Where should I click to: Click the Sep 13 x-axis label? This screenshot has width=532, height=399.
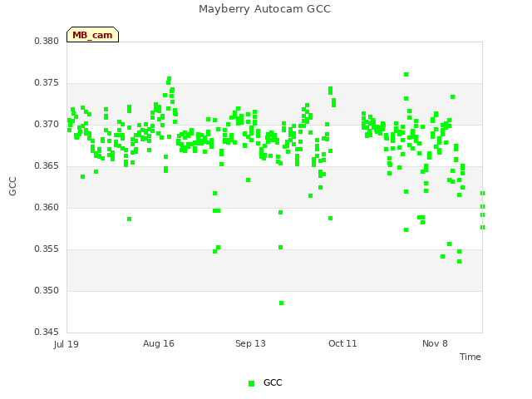(x=250, y=343)
